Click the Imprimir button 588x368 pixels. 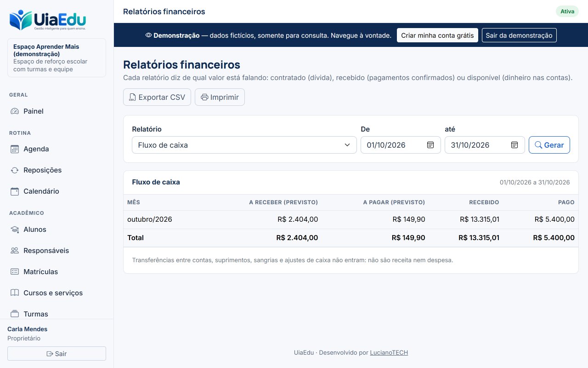click(x=220, y=97)
